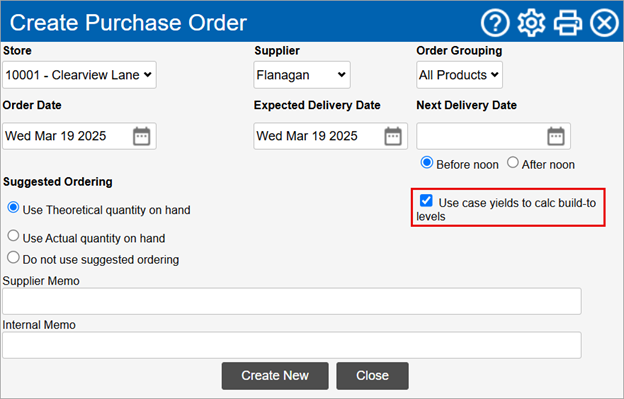Open Expected Delivery Date calendar icon
Viewport: 624px width, 399px height.
pos(393,136)
